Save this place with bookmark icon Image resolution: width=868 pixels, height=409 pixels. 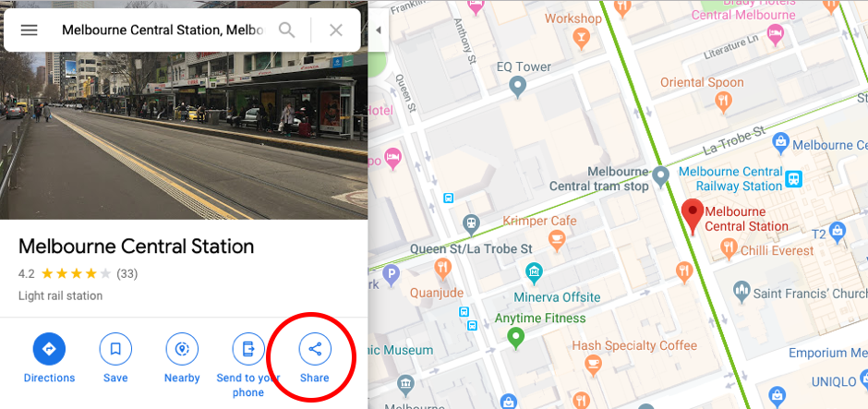tap(115, 349)
